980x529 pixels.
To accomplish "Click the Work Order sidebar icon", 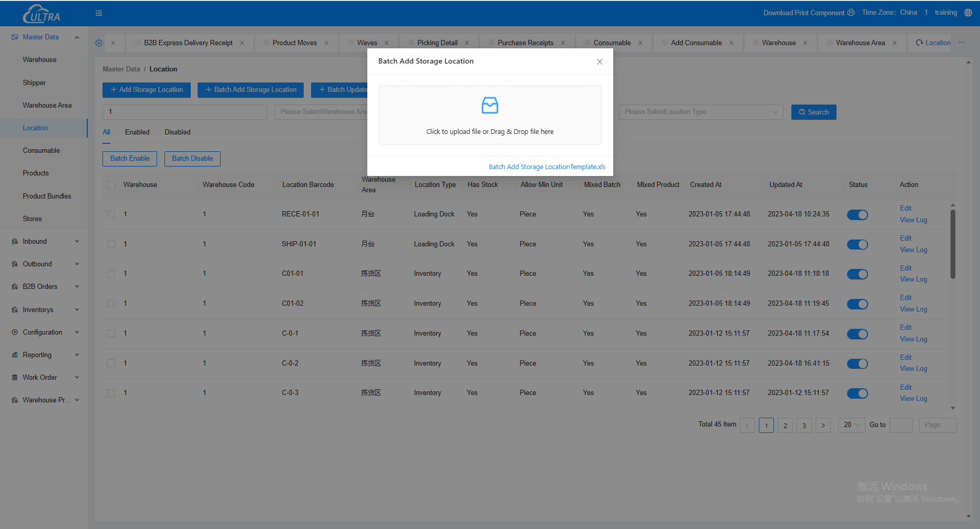I will tap(15, 378).
